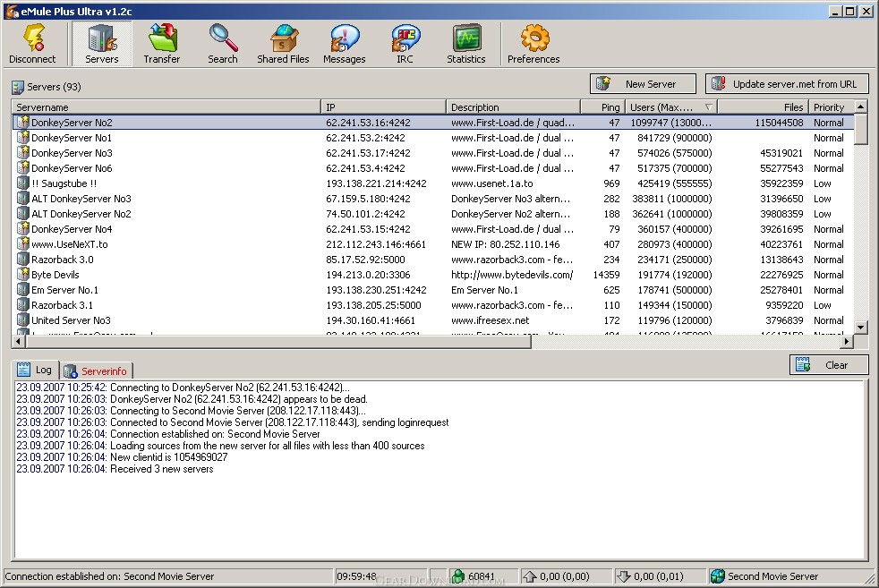Select the DonkeyServer No3 row
This screenshot has height=588, width=879.
click(x=432, y=152)
